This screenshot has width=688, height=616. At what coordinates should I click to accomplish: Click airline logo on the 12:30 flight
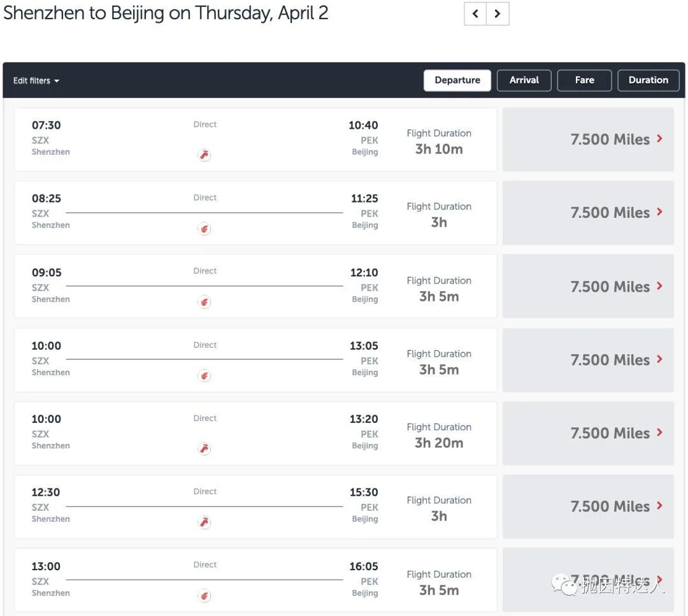click(x=204, y=522)
